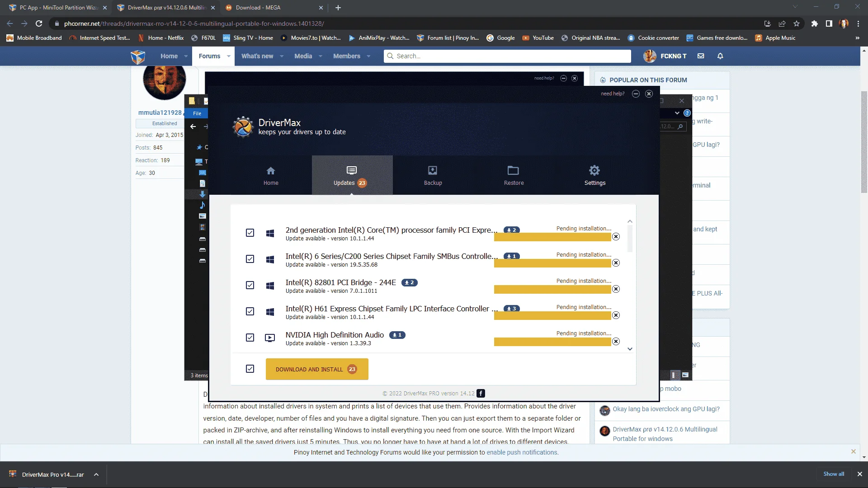
Task: Open forum inbox envelope icon
Action: coord(701,56)
